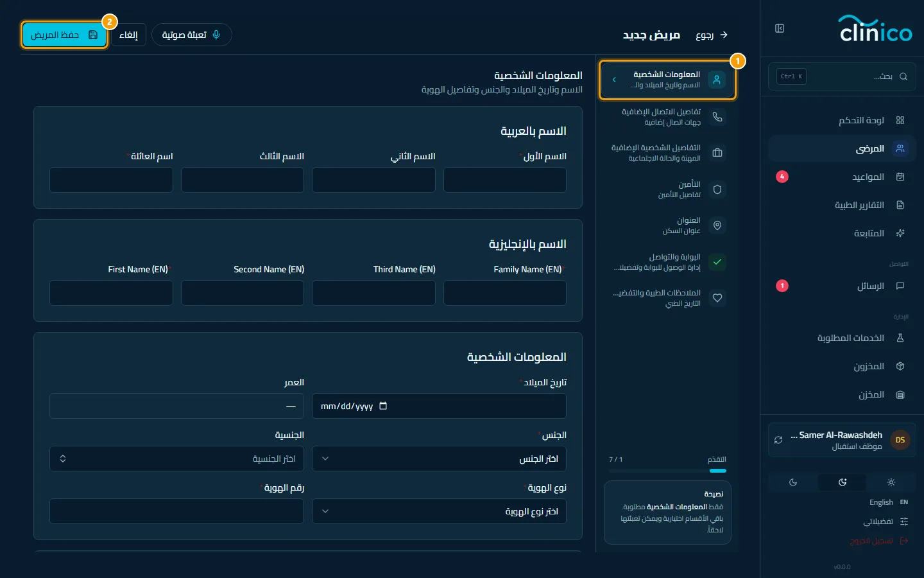Screen dimensions: 924x578
Task: Click the microphone icon in تعبئة صوتية
Action: [216, 35]
